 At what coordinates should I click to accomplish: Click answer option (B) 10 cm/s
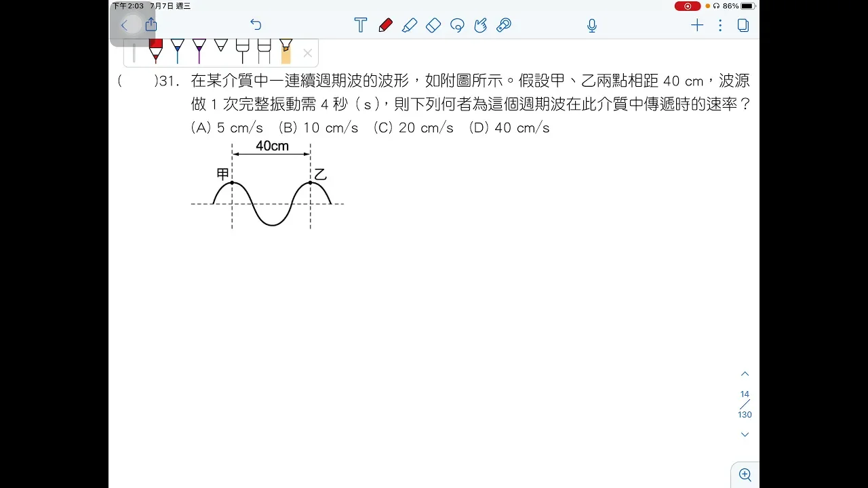pyautogui.click(x=319, y=127)
